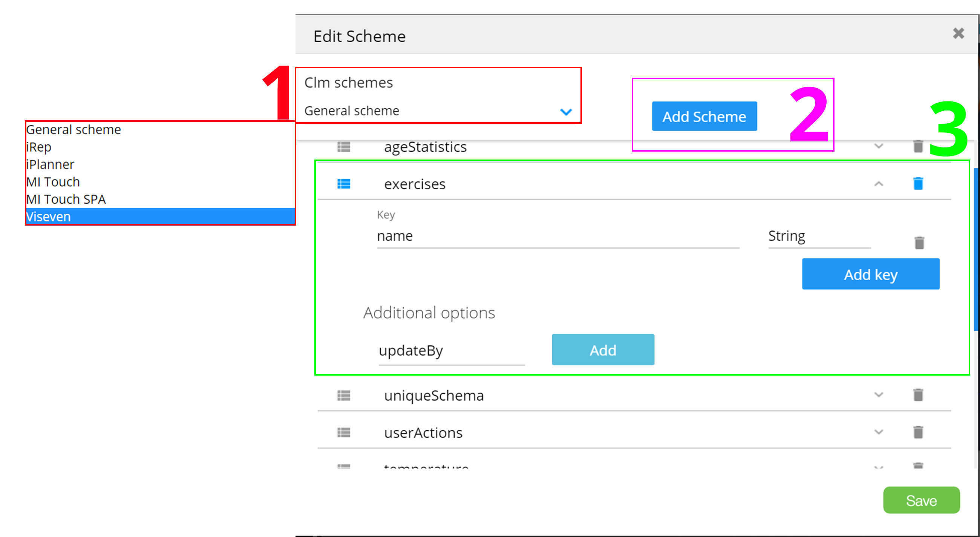Collapse the exercises section
Viewport: 980px width, 537px height.
[879, 184]
